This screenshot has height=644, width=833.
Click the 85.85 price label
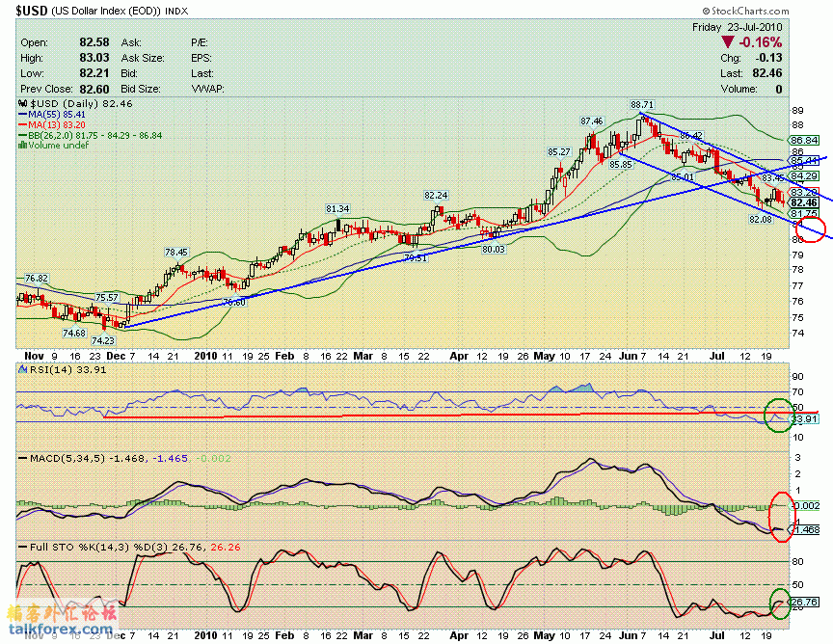(620, 165)
